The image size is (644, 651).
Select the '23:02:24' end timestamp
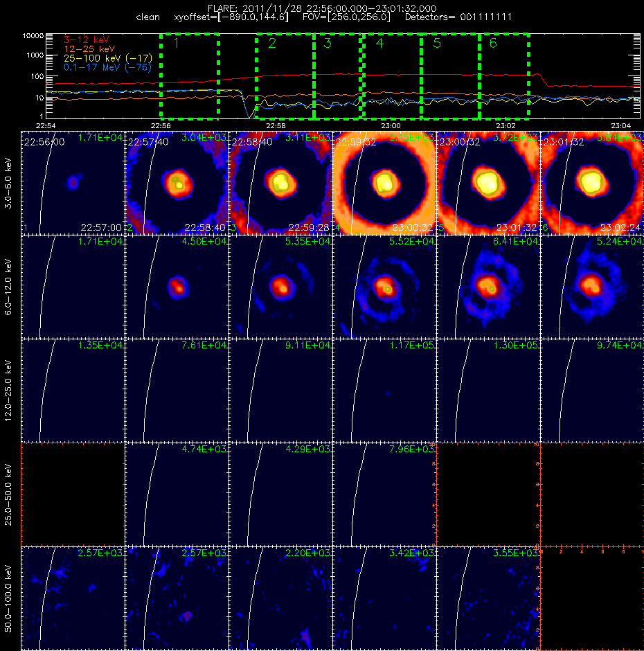620,228
